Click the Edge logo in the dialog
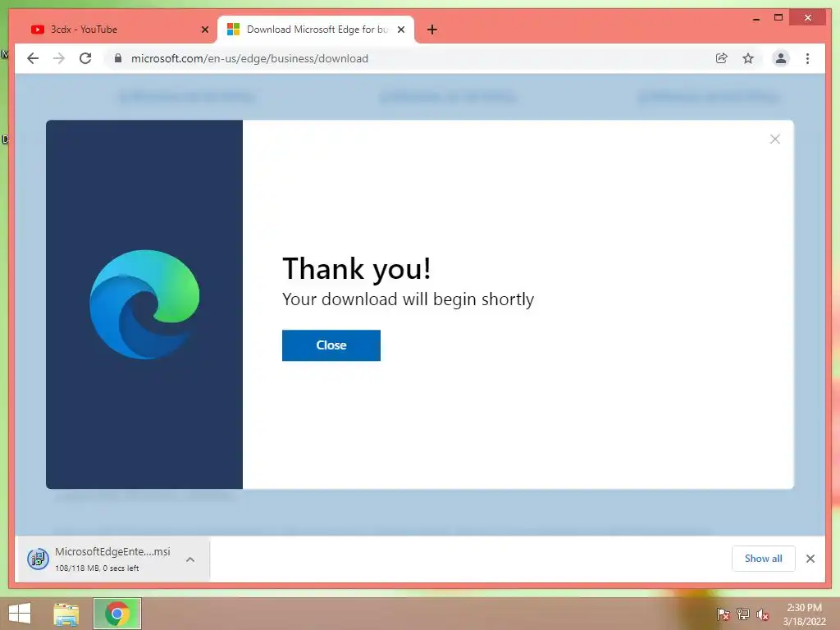Viewport: 840px width, 630px height. 144,304
